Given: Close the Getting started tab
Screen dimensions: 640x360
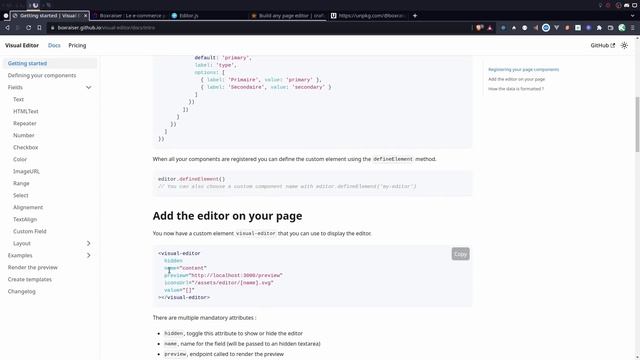Looking at the screenshot, I should [x=85, y=16].
